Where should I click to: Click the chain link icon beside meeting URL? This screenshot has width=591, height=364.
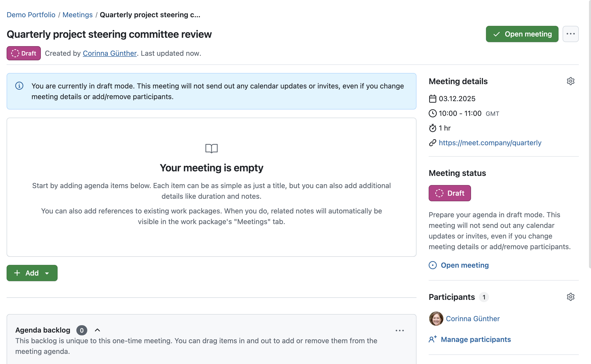(x=432, y=143)
